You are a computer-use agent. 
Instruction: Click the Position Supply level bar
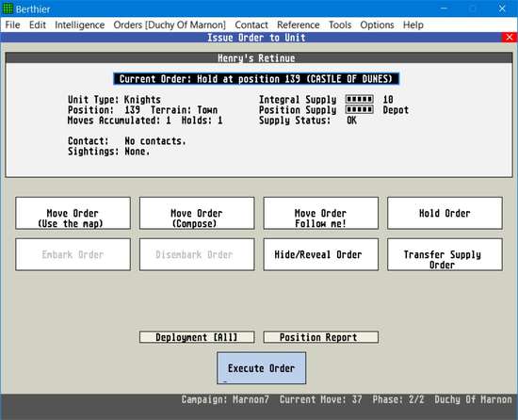pyautogui.click(x=360, y=109)
